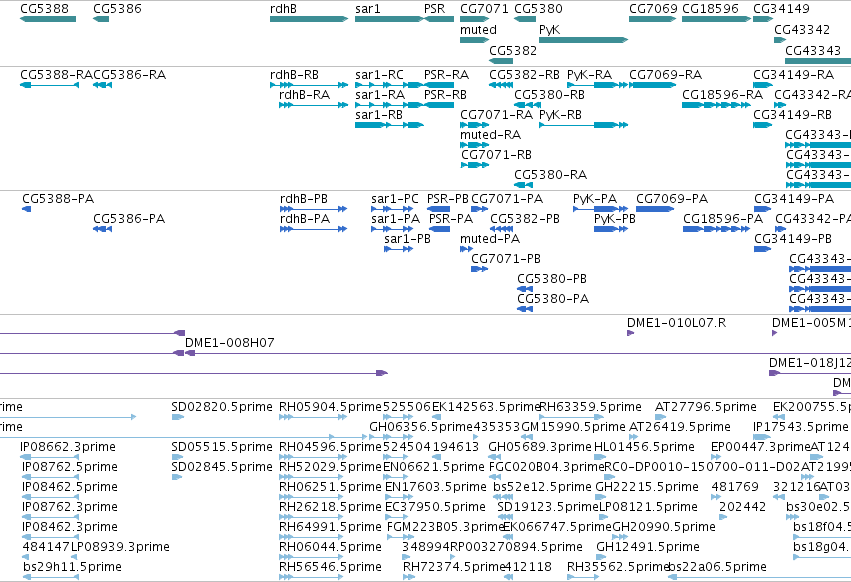Select the CG5386-RA transcript label
This screenshot has width=851, height=582.
(x=129, y=75)
